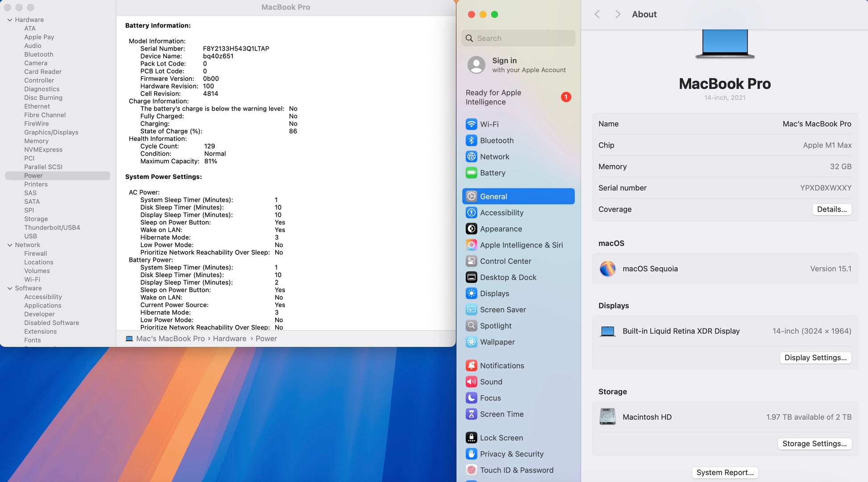Viewport: 868px width, 482px height.
Task: Open Focus settings moon icon
Action: (471, 398)
